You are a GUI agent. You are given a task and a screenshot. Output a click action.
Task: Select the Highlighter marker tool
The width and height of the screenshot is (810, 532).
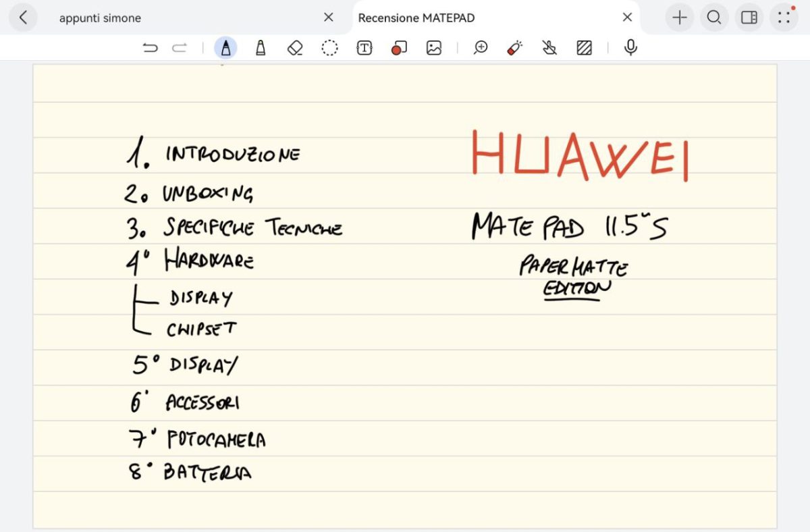(x=261, y=48)
